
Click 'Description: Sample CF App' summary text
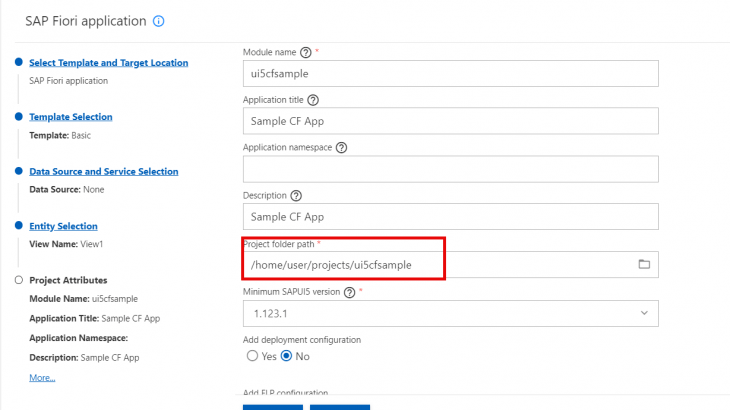[84, 357]
